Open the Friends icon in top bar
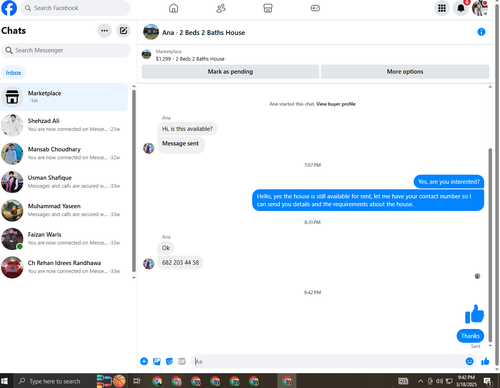 [221, 8]
